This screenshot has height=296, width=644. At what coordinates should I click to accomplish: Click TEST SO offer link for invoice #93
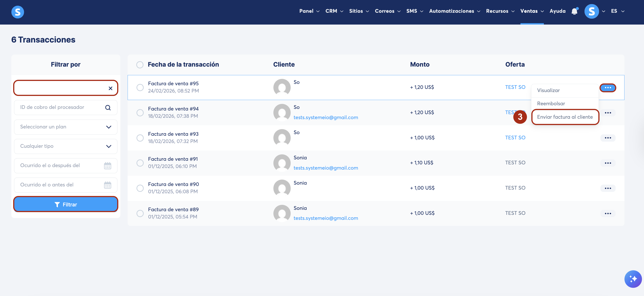click(x=515, y=138)
